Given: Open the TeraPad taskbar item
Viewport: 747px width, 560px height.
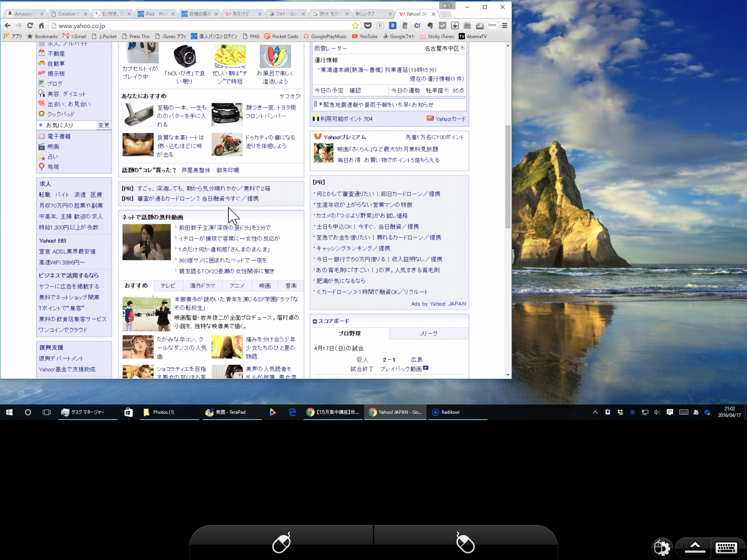Looking at the screenshot, I should coord(232,412).
